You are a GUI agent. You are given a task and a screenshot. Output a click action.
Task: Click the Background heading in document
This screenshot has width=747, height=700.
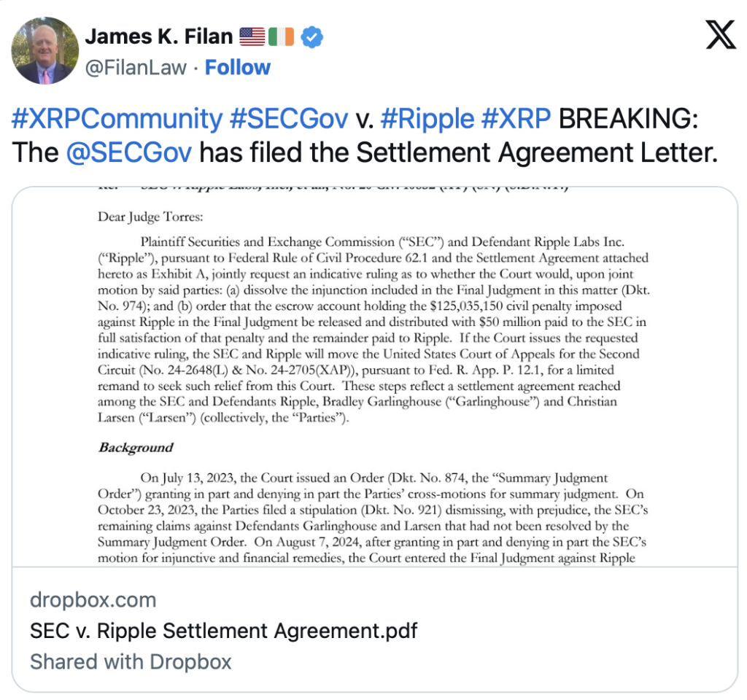pyautogui.click(x=136, y=448)
